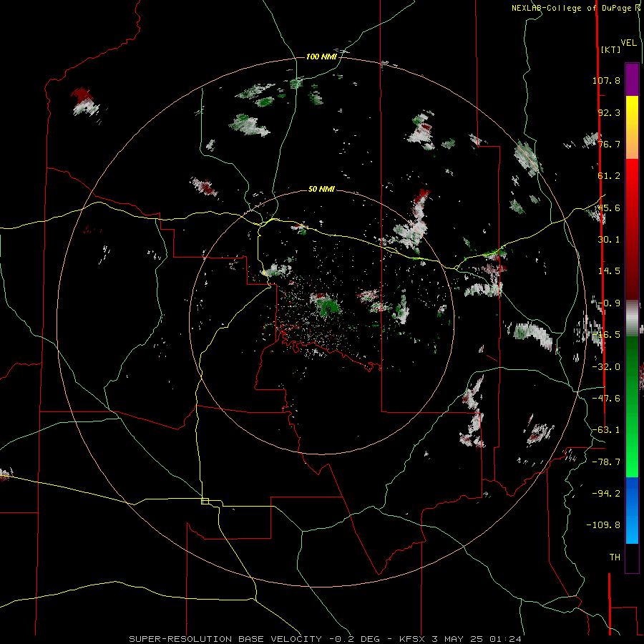
Task: Click the yellow square highway junction marker
Action: 205,501
